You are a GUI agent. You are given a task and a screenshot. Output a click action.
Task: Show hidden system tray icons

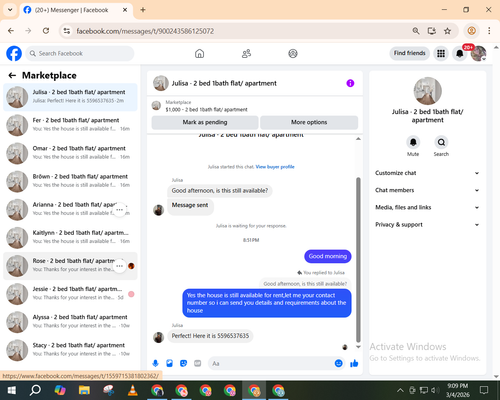(x=400, y=390)
